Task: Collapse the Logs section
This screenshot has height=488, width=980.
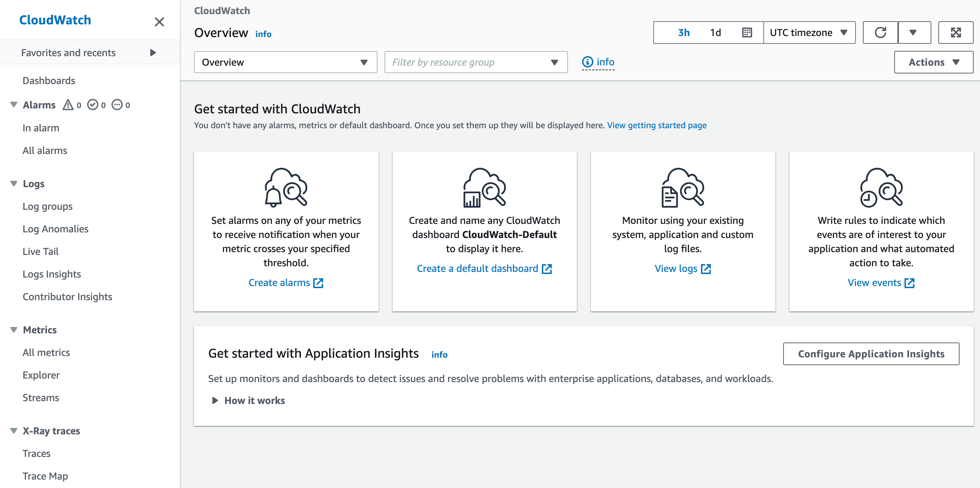Action: (x=14, y=184)
